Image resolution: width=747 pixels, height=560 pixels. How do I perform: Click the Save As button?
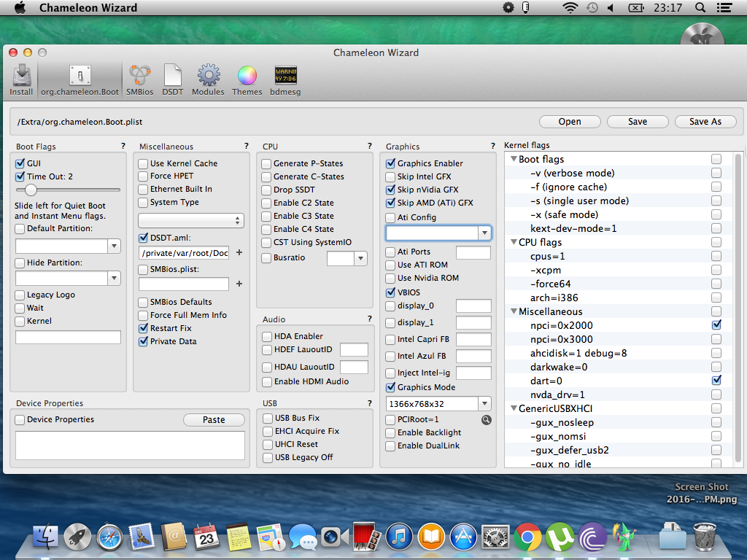pyautogui.click(x=705, y=122)
